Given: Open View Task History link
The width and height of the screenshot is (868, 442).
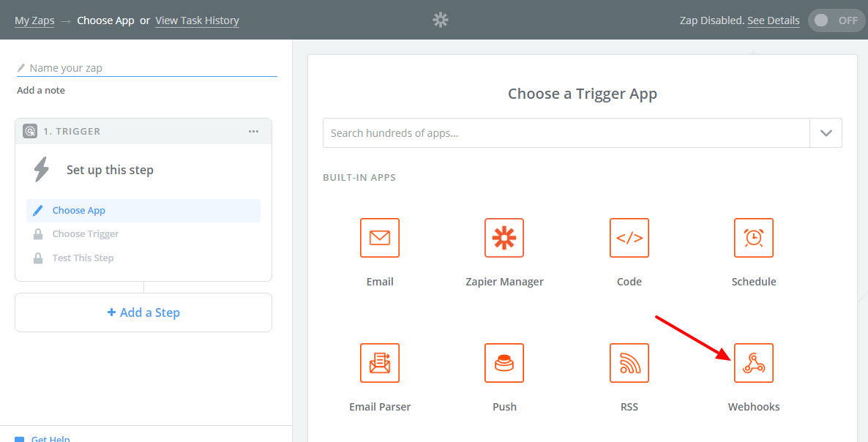Looking at the screenshot, I should pos(197,20).
